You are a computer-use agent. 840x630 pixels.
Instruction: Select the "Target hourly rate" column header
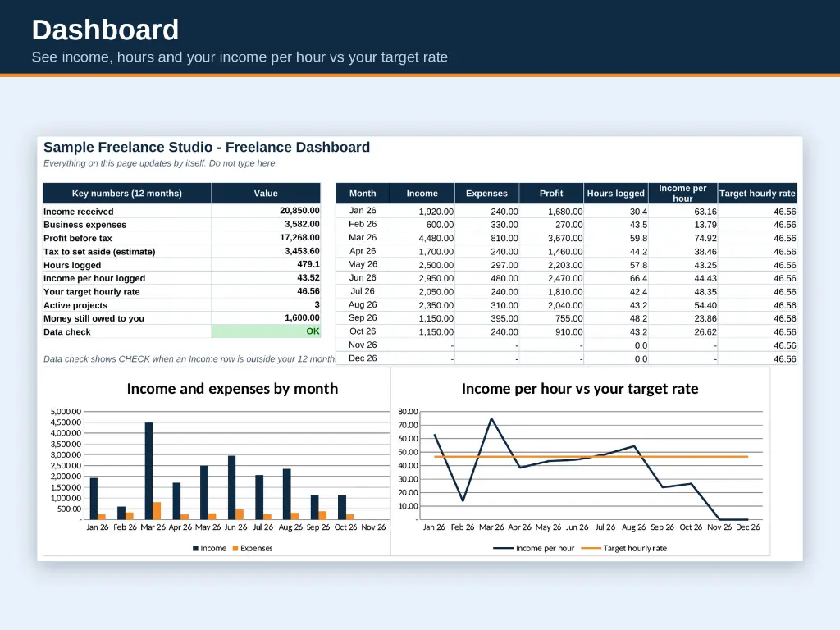click(x=757, y=194)
